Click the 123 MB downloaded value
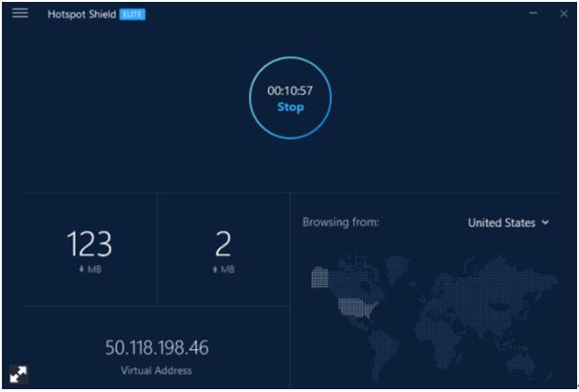Viewport: 579px width, 392px height. (x=89, y=244)
